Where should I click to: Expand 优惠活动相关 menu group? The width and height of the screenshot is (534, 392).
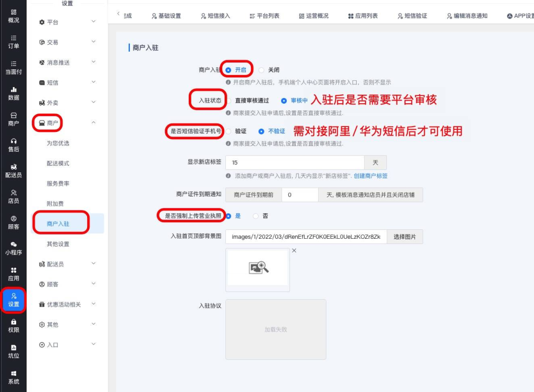click(x=67, y=304)
